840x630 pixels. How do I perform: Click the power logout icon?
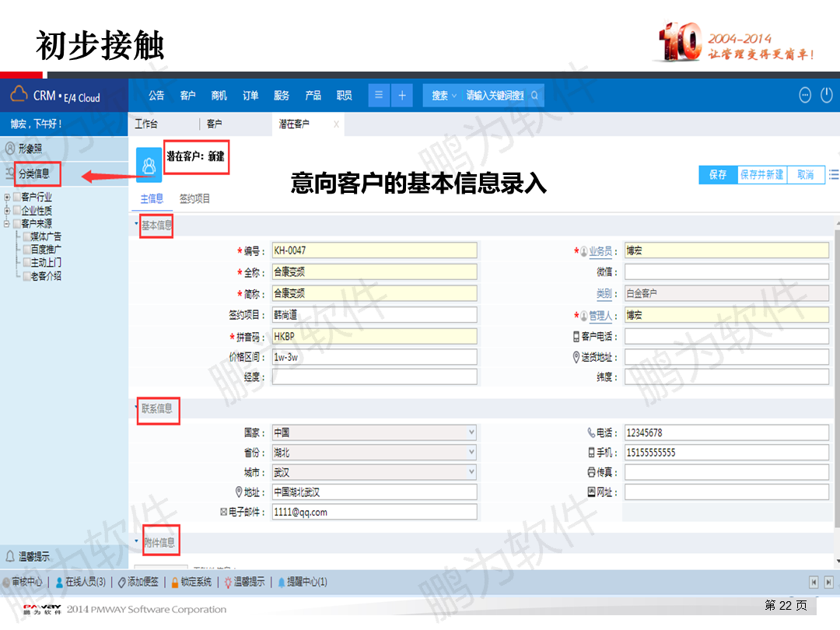coord(827,95)
